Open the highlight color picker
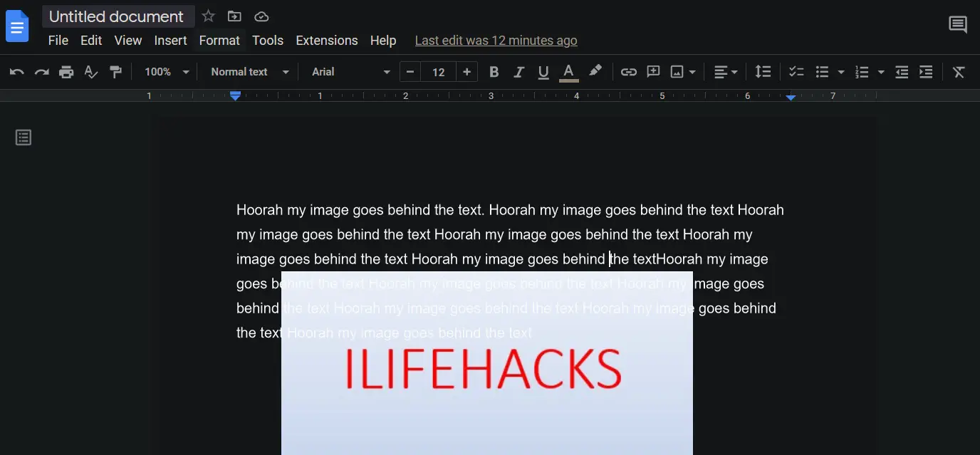980x455 pixels. pos(595,71)
